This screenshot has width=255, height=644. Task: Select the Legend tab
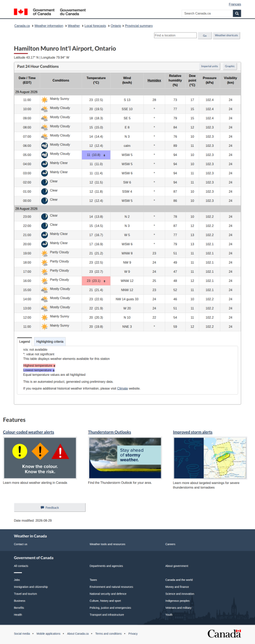pos(25,341)
